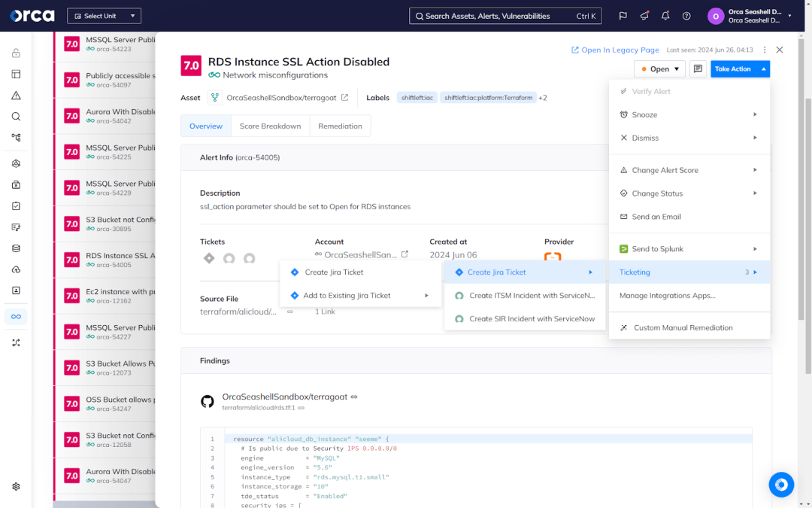Click the shiftleft:iac:platform:Terraform label
Viewport: 812px width, 508px height.
pos(489,97)
